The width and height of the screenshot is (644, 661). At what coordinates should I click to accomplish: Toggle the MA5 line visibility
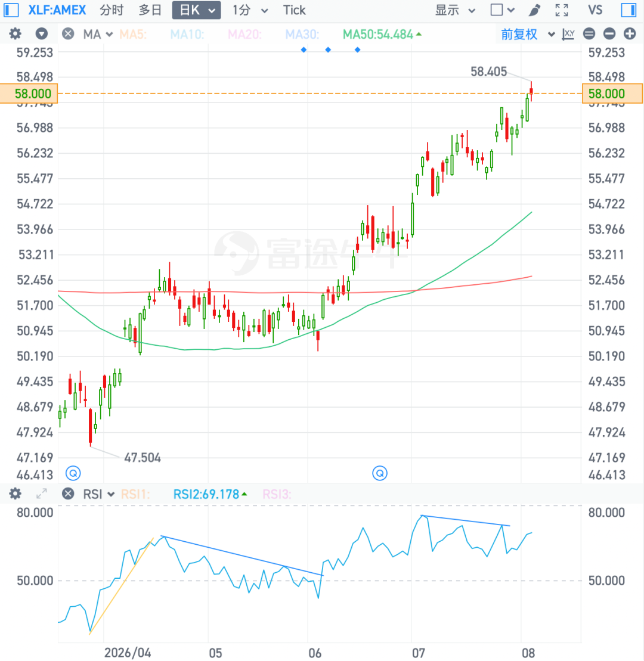pyautogui.click(x=133, y=34)
